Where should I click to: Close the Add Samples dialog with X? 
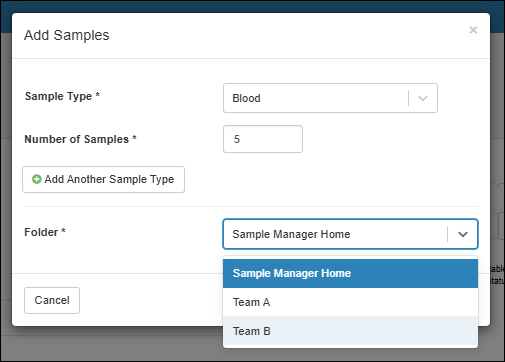tap(473, 30)
